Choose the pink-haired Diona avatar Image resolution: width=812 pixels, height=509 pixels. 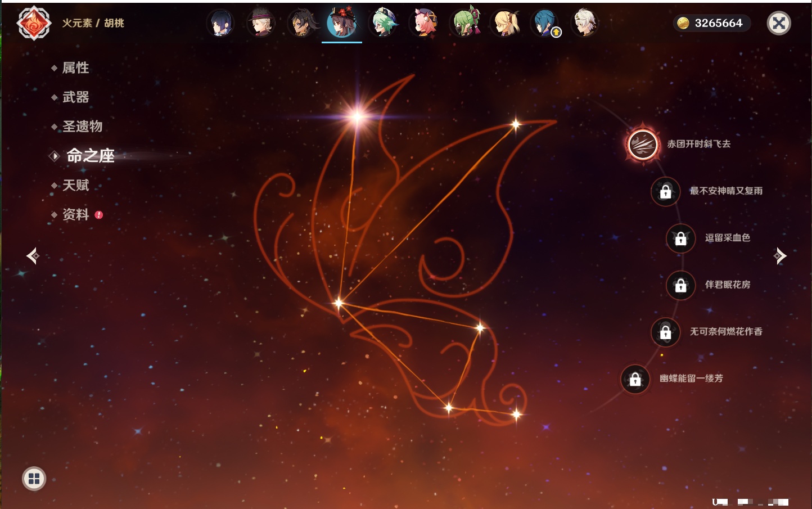pyautogui.click(x=424, y=24)
